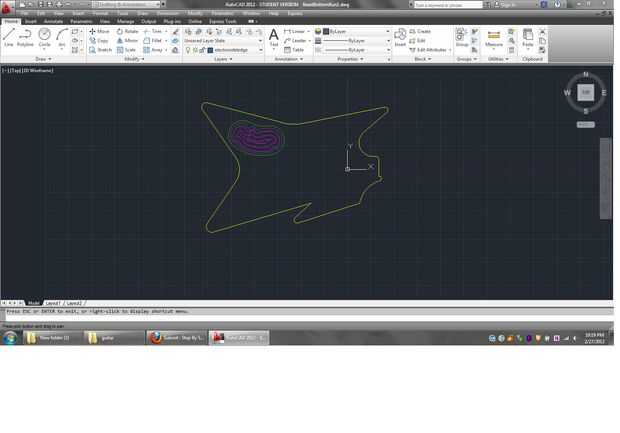Click the Insert block icon
This screenshot has height=433, width=620.
tap(400, 37)
